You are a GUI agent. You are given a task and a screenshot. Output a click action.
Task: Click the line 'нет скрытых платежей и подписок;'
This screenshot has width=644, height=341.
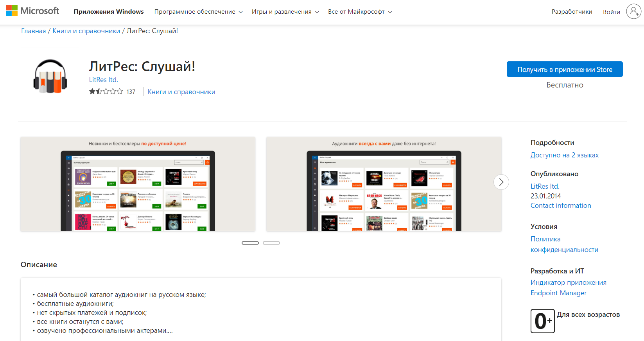tap(92, 312)
